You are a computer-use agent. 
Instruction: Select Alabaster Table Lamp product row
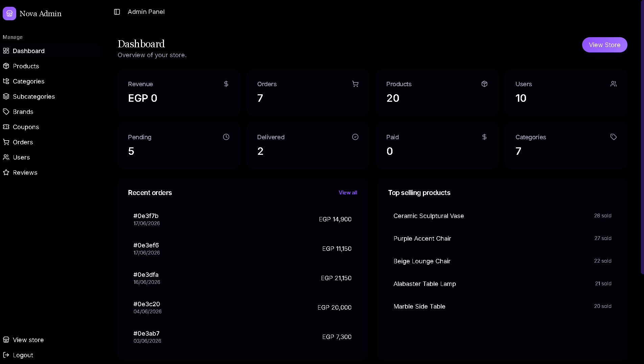click(x=502, y=284)
